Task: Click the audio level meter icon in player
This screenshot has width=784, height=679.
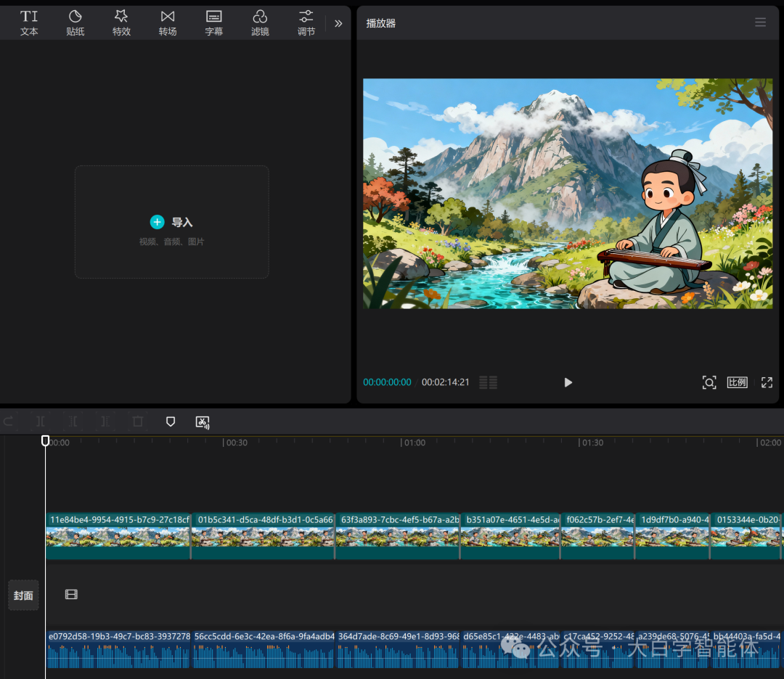Action: coord(488,383)
